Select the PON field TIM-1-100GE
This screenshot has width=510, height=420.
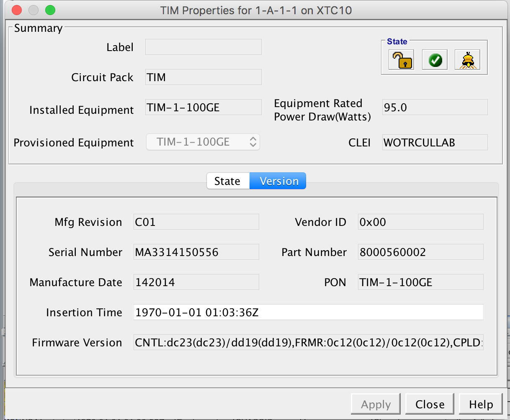click(420, 282)
